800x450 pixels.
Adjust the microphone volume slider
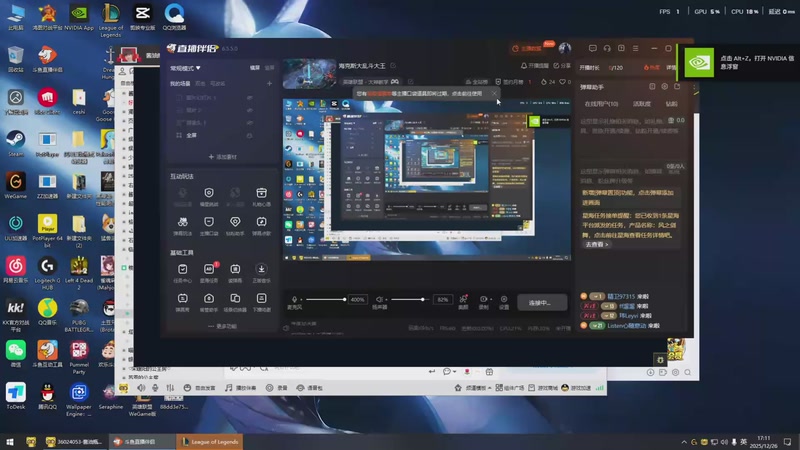pyautogui.click(x=326, y=299)
